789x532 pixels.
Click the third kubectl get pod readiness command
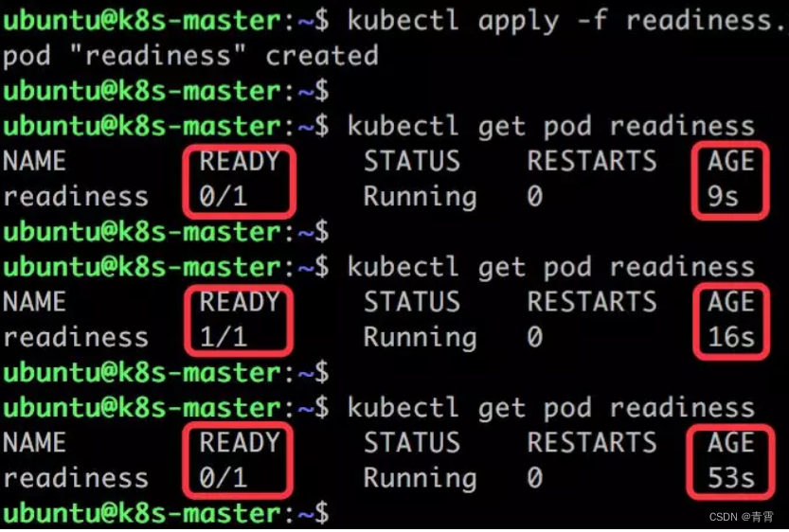pyautogui.click(x=551, y=408)
